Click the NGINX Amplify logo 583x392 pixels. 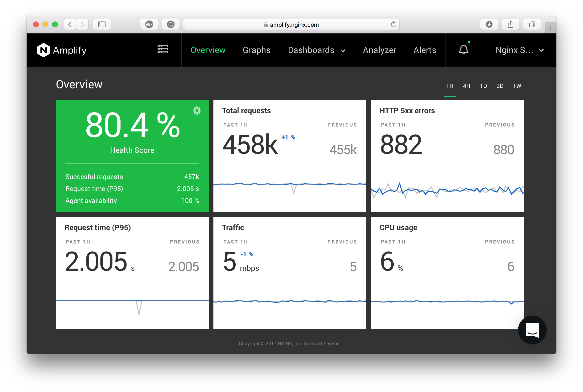pyautogui.click(x=62, y=50)
